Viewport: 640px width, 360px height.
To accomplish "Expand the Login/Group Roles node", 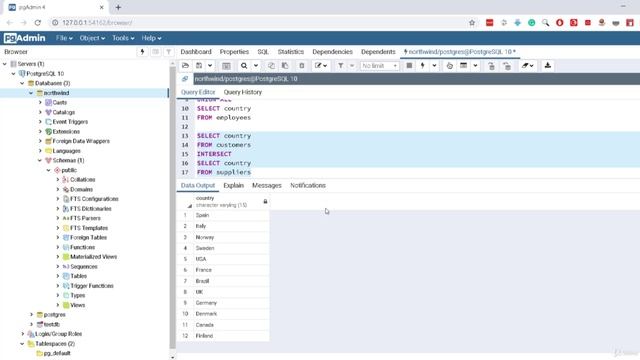I will (x=23, y=334).
